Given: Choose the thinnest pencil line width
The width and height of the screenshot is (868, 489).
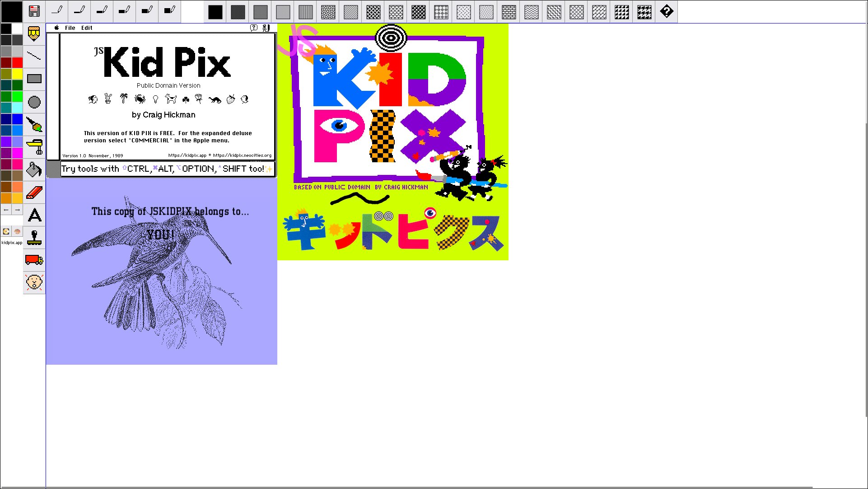Looking at the screenshot, I should tap(57, 11).
